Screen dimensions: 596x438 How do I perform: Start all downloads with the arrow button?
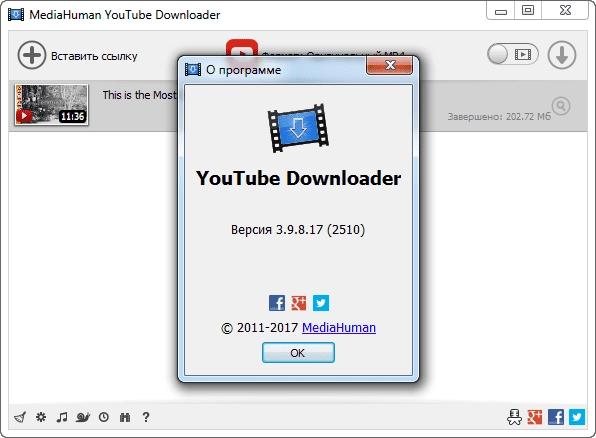tap(562, 55)
